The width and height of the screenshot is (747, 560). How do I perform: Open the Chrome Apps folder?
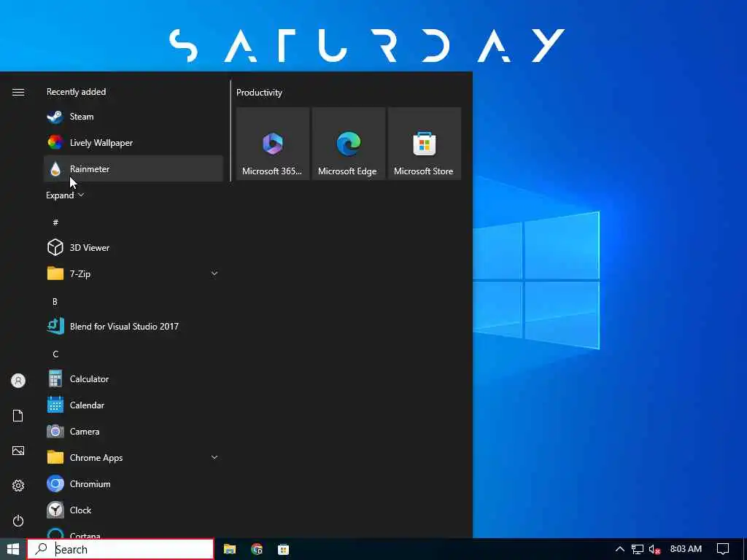[x=133, y=458]
